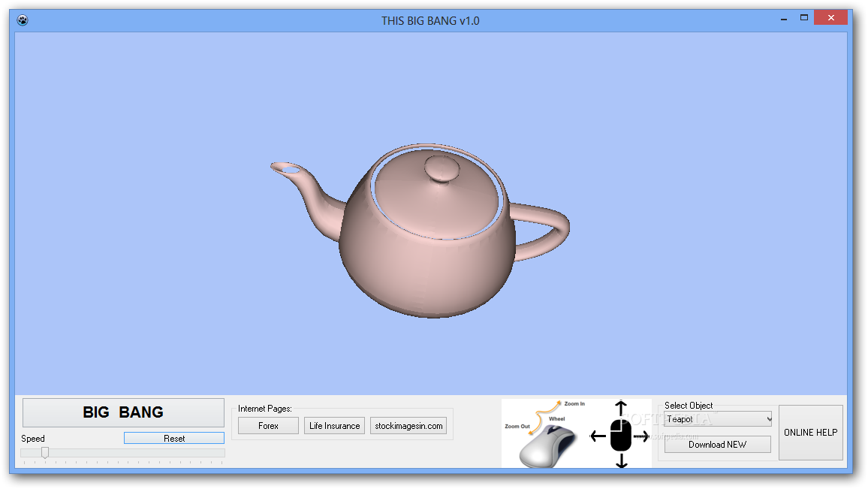
Task: Click Download NEW button
Action: [717, 444]
